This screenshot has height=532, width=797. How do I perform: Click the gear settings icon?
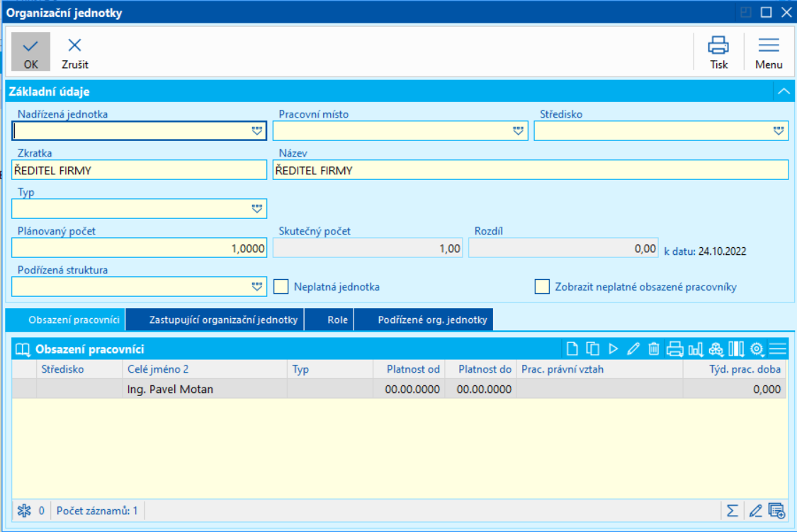tap(757, 349)
